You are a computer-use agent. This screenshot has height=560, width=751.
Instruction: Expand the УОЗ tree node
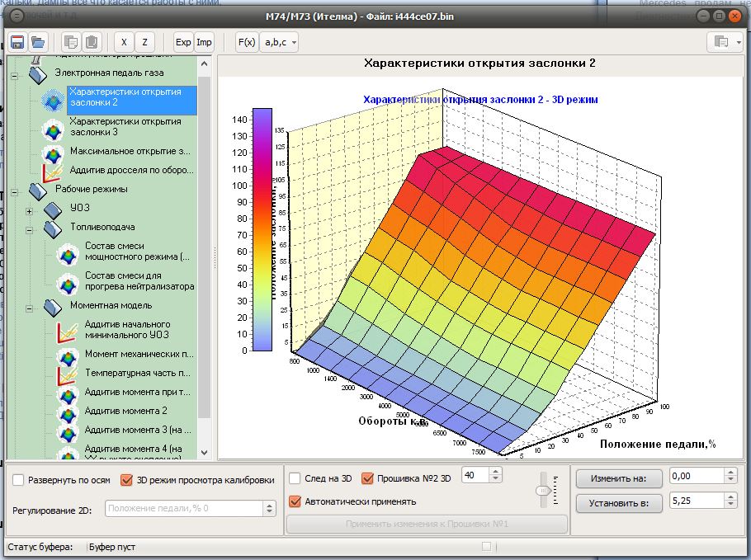pyautogui.click(x=30, y=209)
